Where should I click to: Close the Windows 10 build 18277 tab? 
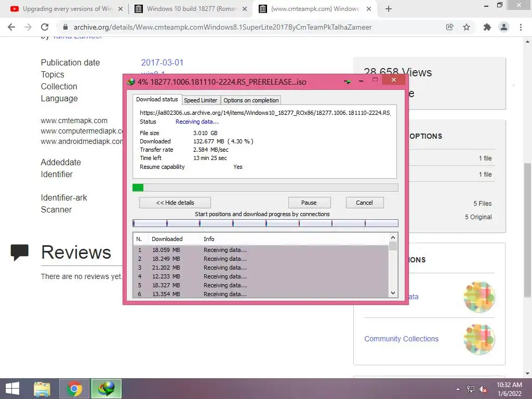(x=245, y=9)
